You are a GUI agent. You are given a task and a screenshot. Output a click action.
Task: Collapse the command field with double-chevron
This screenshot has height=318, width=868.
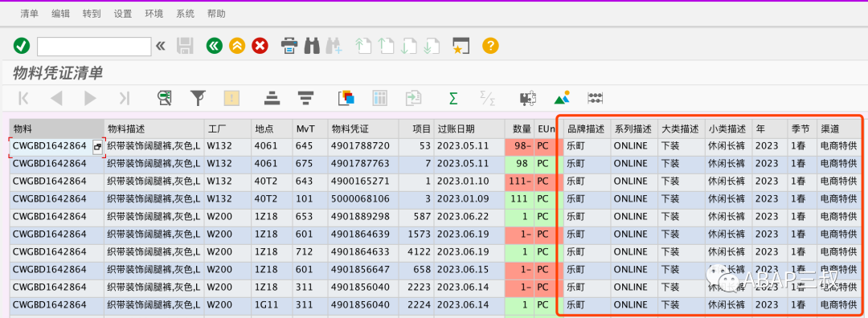click(161, 46)
